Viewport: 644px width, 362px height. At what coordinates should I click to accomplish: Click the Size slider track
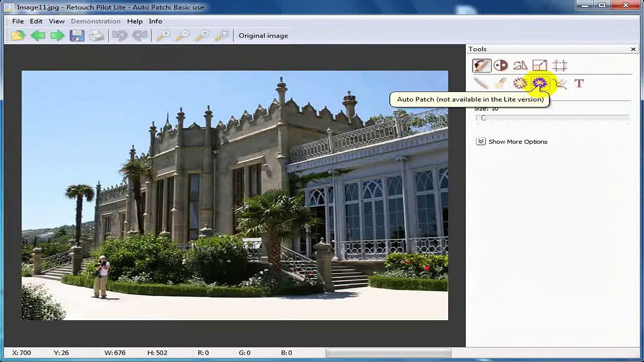pyautogui.click(x=552, y=118)
